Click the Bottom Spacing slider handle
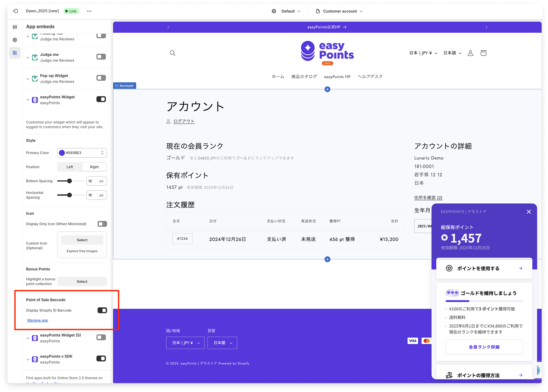The image size is (548, 392). point(70,181)
